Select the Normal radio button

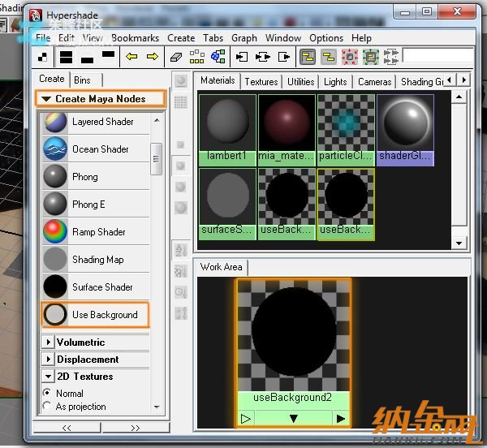pos(47,394)
